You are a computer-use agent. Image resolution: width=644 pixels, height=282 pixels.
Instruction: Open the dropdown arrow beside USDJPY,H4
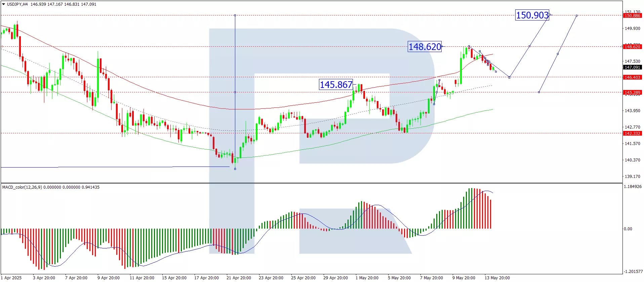pos(4,4)
